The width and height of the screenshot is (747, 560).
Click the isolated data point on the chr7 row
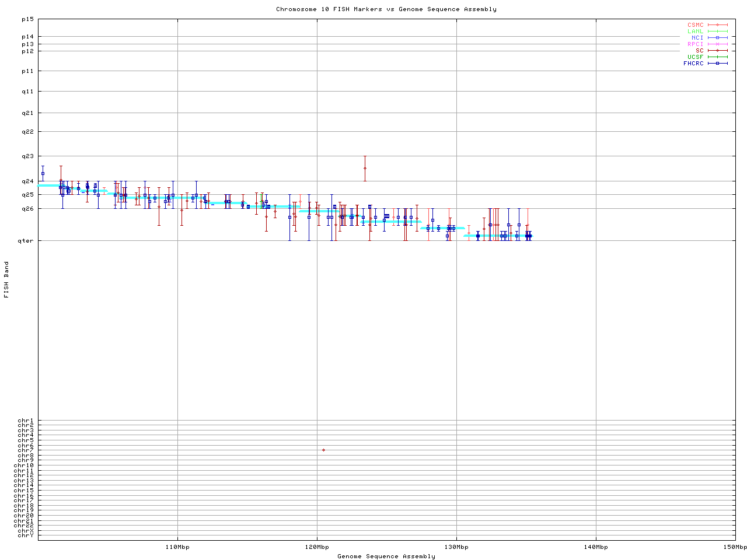pos(323,450)
